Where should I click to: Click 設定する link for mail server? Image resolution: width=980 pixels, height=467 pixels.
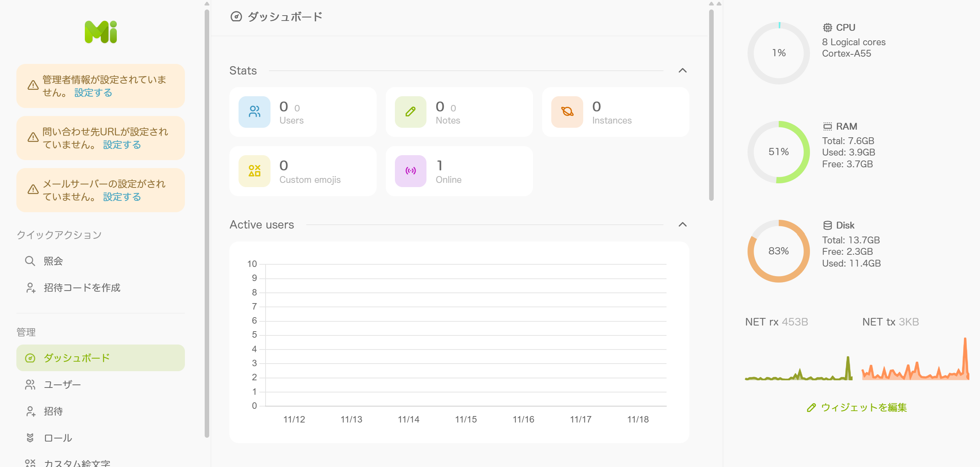122,197
